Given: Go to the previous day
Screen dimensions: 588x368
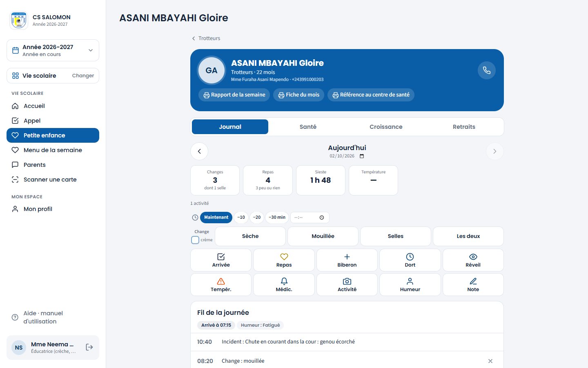Looking at the screenshot, I should click(199, 151).
